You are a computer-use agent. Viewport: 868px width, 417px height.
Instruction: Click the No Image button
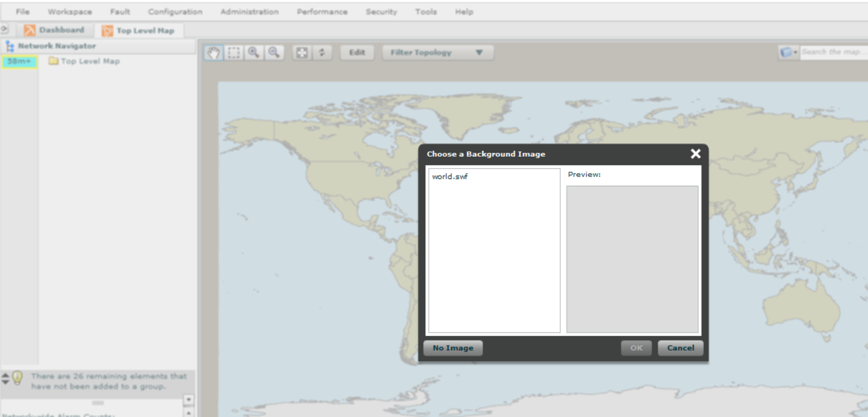(453, 348)
